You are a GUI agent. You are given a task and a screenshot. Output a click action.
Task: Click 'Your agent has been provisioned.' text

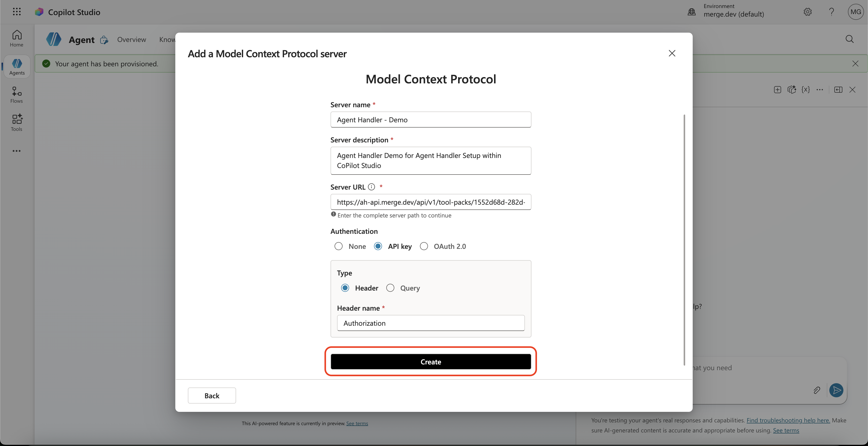[106, 64]
